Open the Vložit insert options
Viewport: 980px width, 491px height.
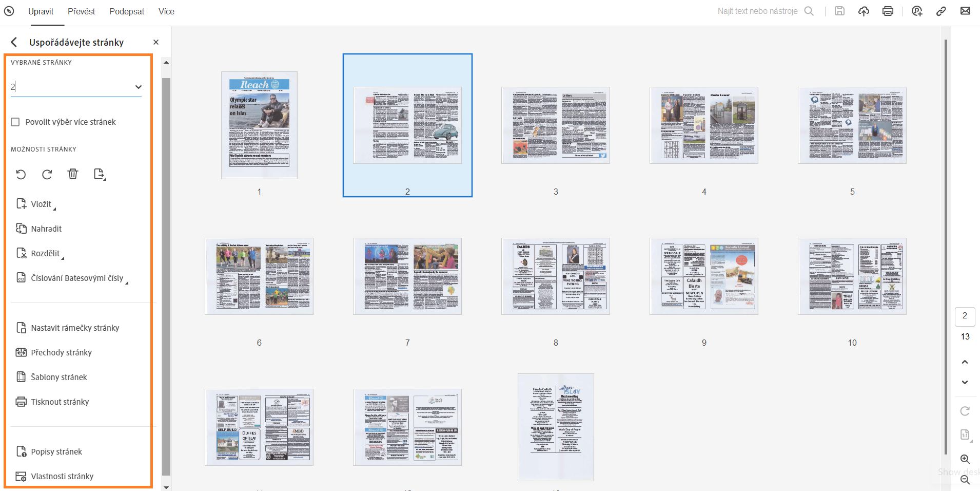(x=36, y=204)
